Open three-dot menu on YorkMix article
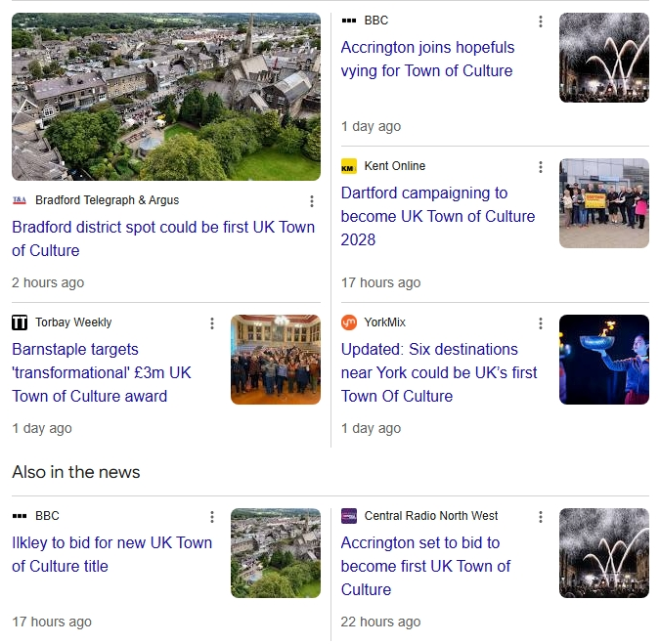The image size is (660, 644). [541, 323]
